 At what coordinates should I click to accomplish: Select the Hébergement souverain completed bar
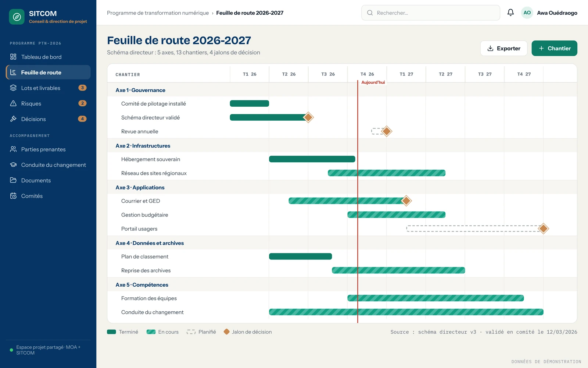coord(312,159)
